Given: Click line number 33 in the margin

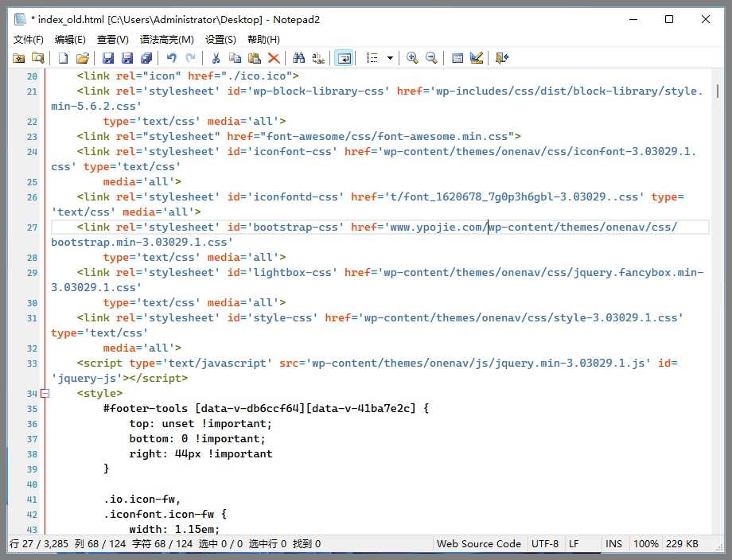Looking at the screenshot, I should pos(32,364).
